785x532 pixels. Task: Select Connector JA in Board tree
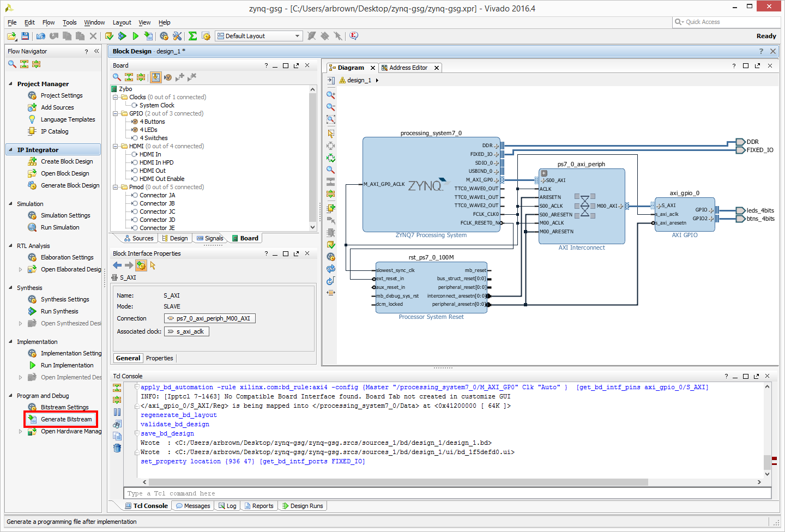(x=157, y=195)
